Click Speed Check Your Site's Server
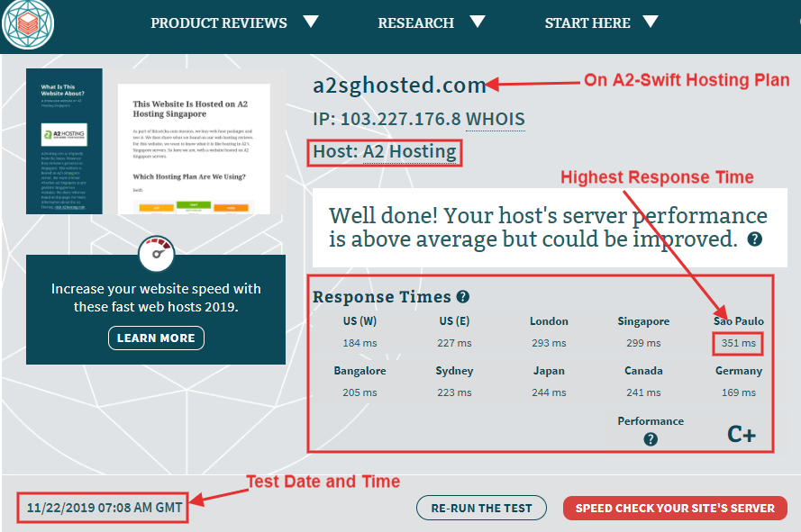 coord(675,508)
